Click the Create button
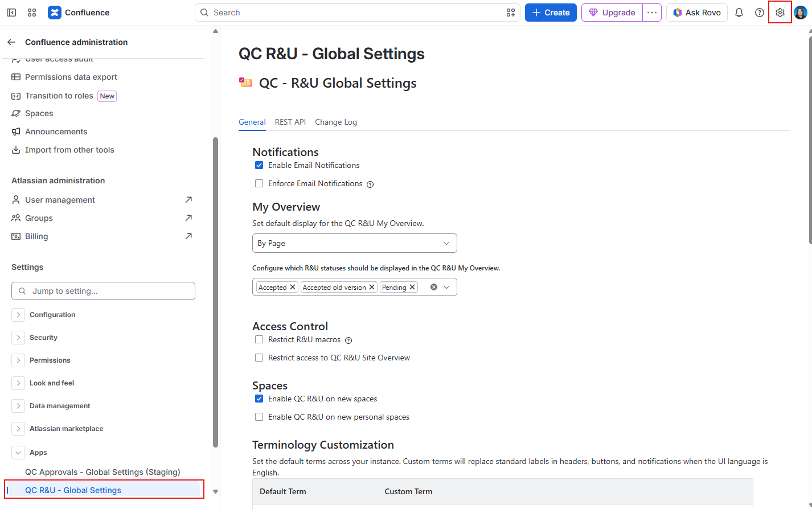The height and width of the screenshot is (509, 812). coord(551,13)
